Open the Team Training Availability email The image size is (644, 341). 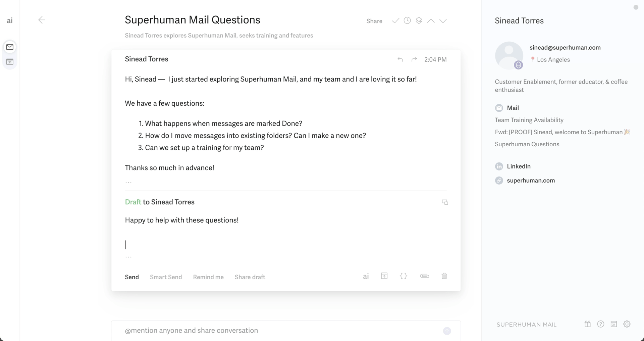[529, 120]
